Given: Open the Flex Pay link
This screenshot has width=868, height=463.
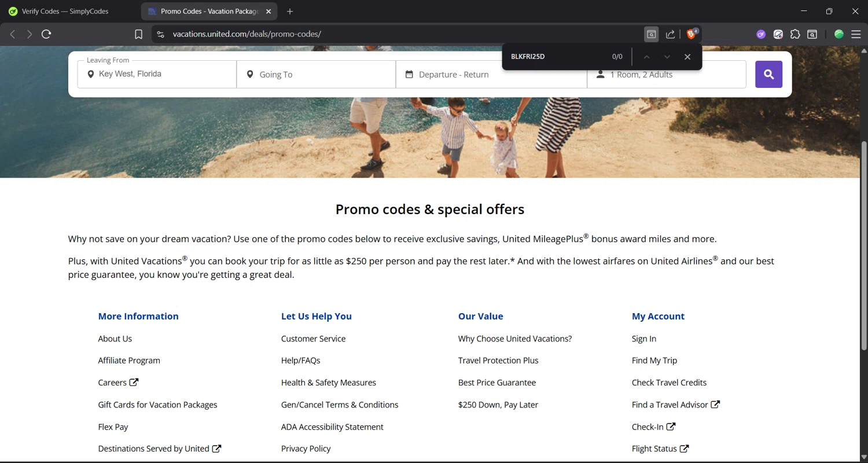Looking at the screenshot, I should coord(113,427).
